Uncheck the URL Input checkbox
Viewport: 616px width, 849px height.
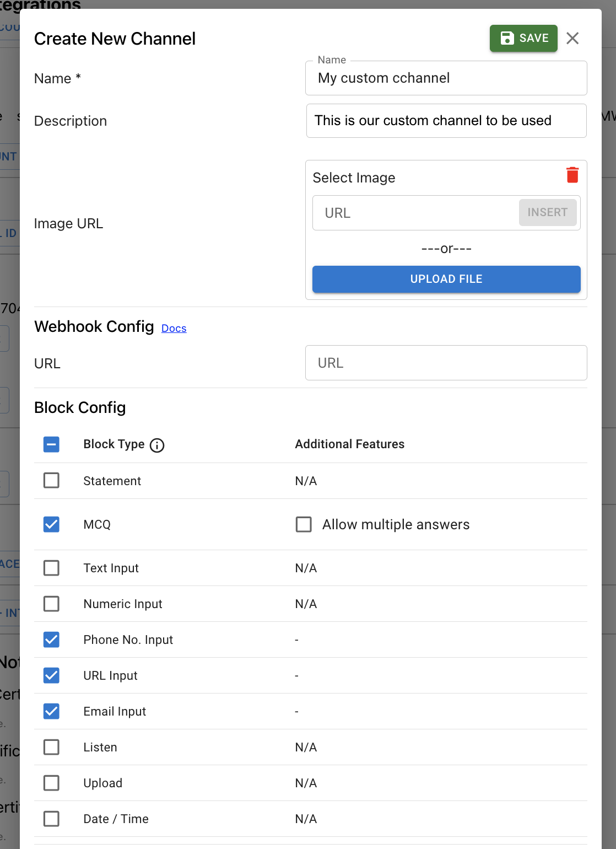coord(51,675)
